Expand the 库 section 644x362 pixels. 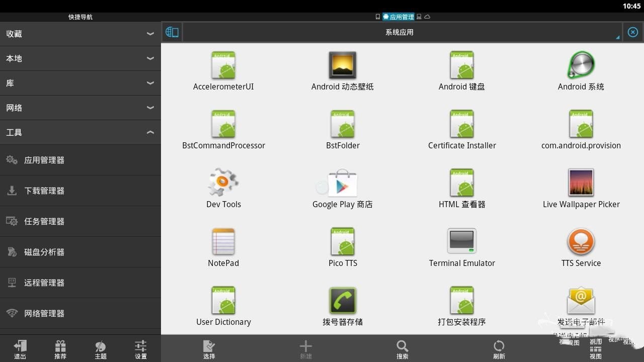pyautogui.click(x=80, y=83)
